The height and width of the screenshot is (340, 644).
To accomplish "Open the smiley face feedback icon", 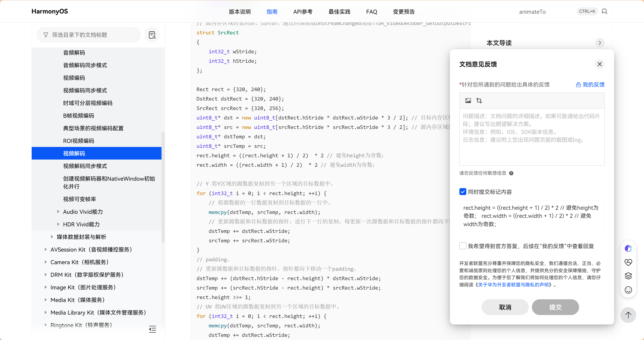I will click(628, 290).
